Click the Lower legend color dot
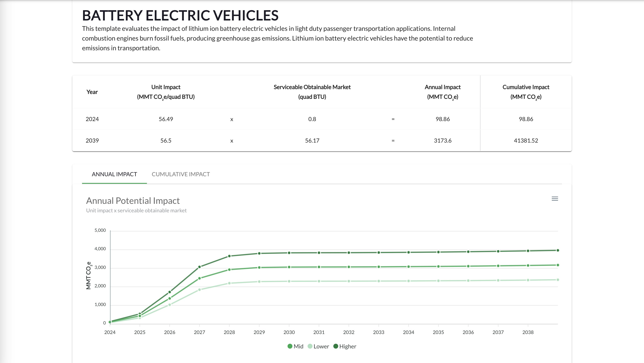 (x=310, y=346)
